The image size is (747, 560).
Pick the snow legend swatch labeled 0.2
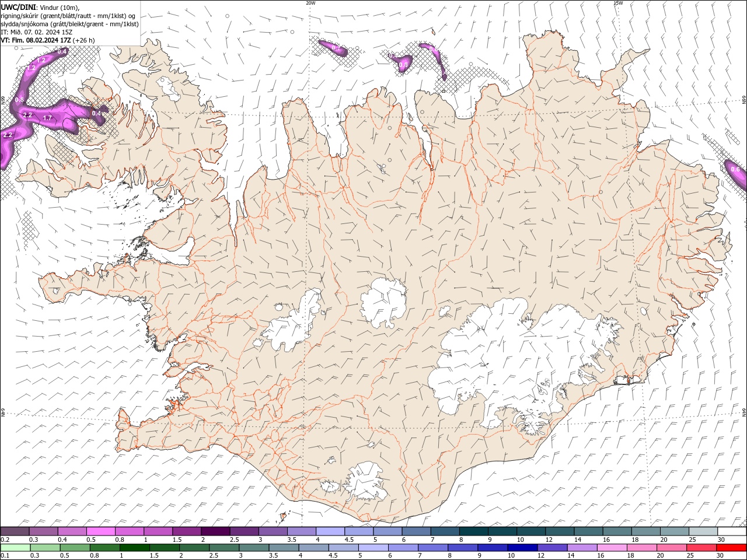tap(15, 531)
